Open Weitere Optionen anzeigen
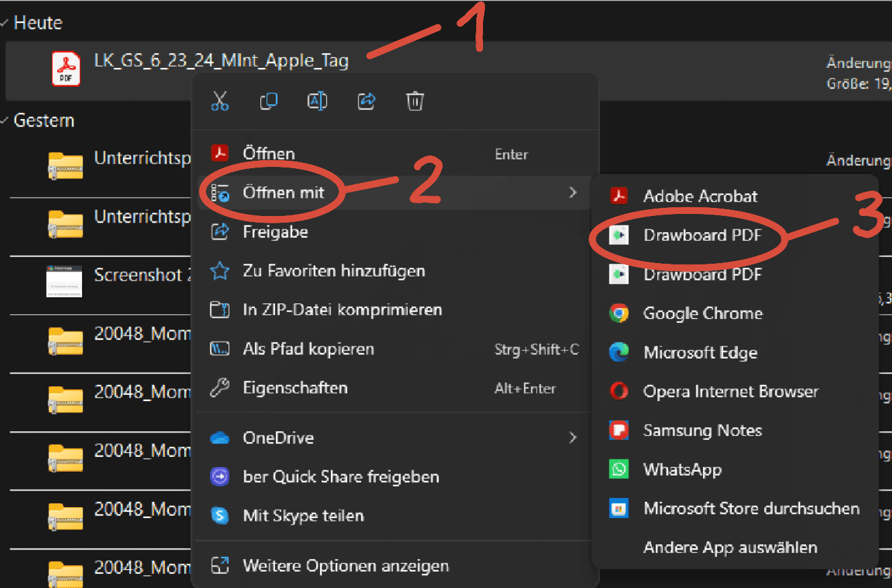 pos(395,566)
